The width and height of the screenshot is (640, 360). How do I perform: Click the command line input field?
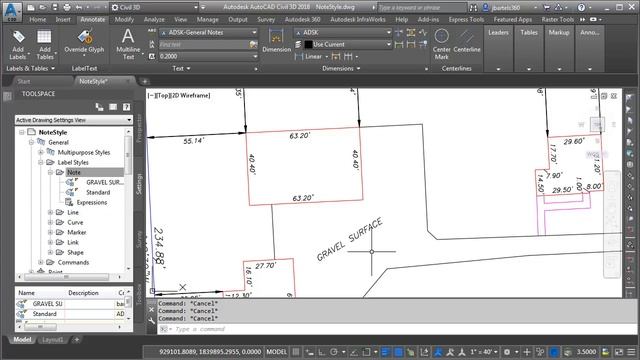(x=396, y=329)
